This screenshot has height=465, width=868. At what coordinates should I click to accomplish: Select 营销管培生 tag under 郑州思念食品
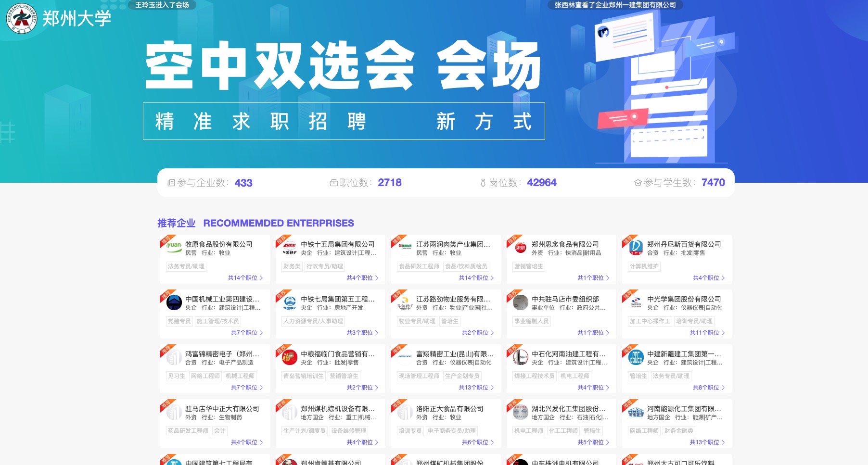coord(529,266)
